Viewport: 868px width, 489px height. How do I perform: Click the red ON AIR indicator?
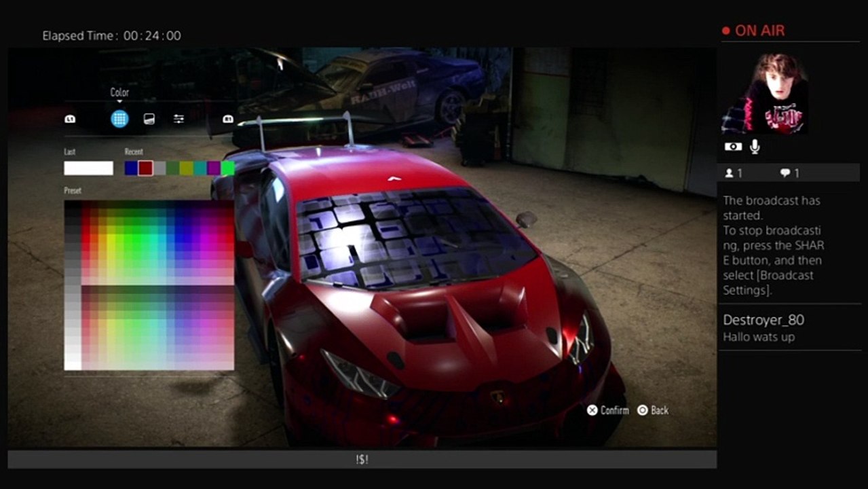(753, 31)
